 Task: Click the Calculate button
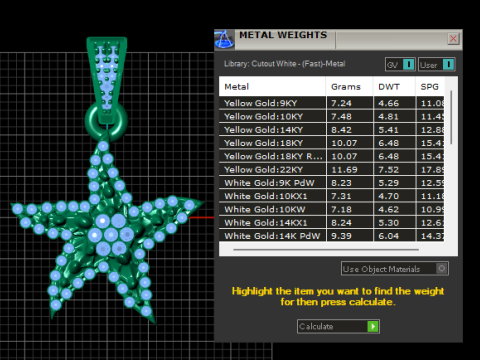pos(338,326)
